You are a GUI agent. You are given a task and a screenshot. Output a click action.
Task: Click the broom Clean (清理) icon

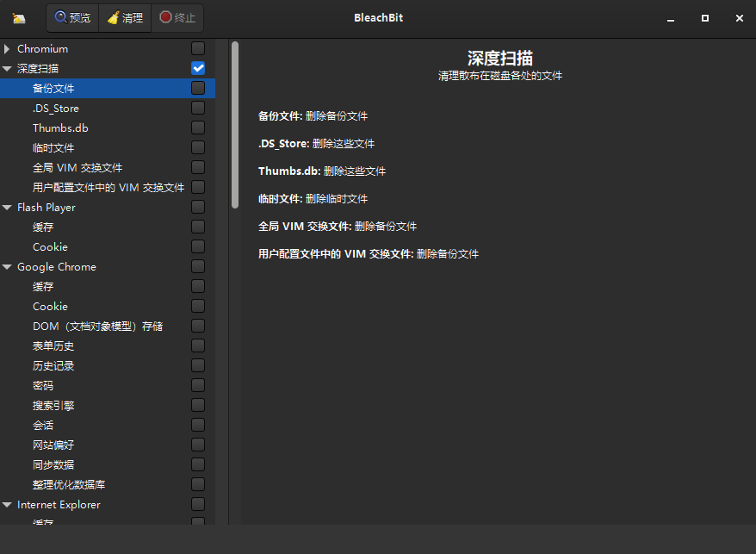pyautogui.click(x=114, y=18)
